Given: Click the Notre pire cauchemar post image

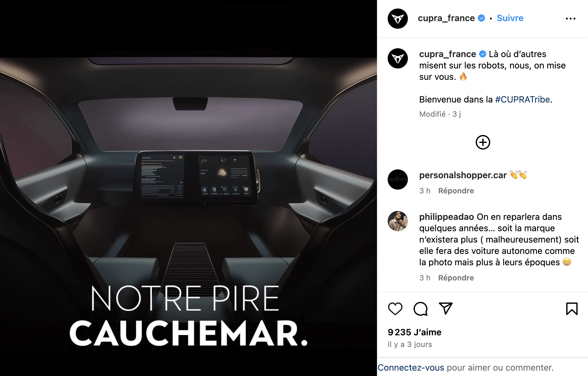Looking at the screenshot, I should click(188, 188).
